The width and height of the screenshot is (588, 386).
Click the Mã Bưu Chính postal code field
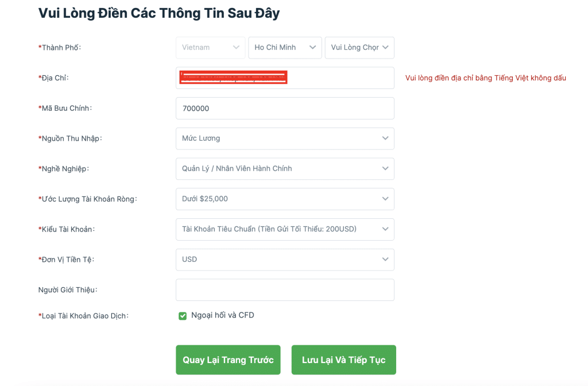pos(285,109)
